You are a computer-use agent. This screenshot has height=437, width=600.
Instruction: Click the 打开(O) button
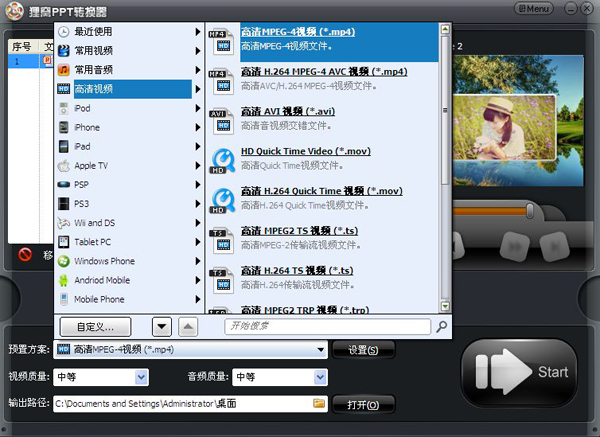363,404
